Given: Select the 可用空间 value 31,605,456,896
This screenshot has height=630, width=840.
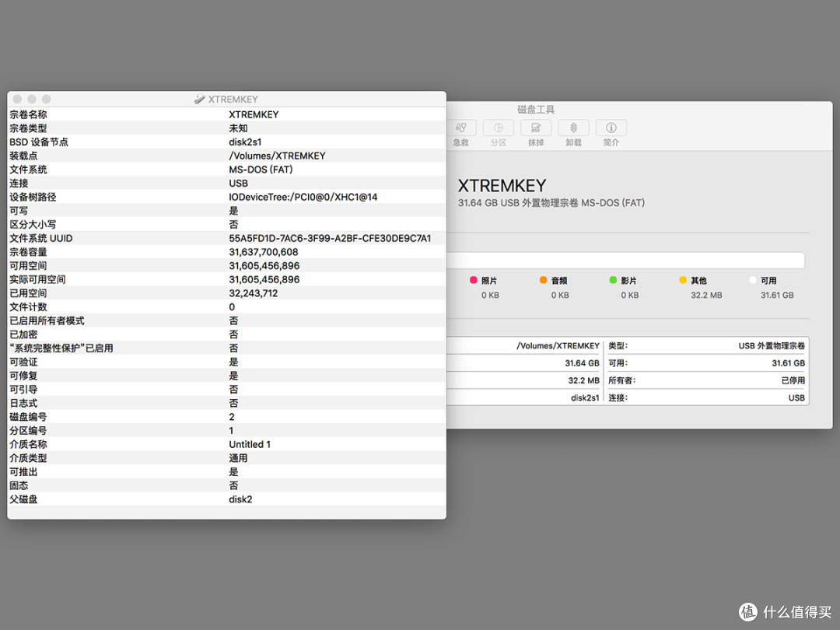Looking at the screenshot, I should click(264, 266).
